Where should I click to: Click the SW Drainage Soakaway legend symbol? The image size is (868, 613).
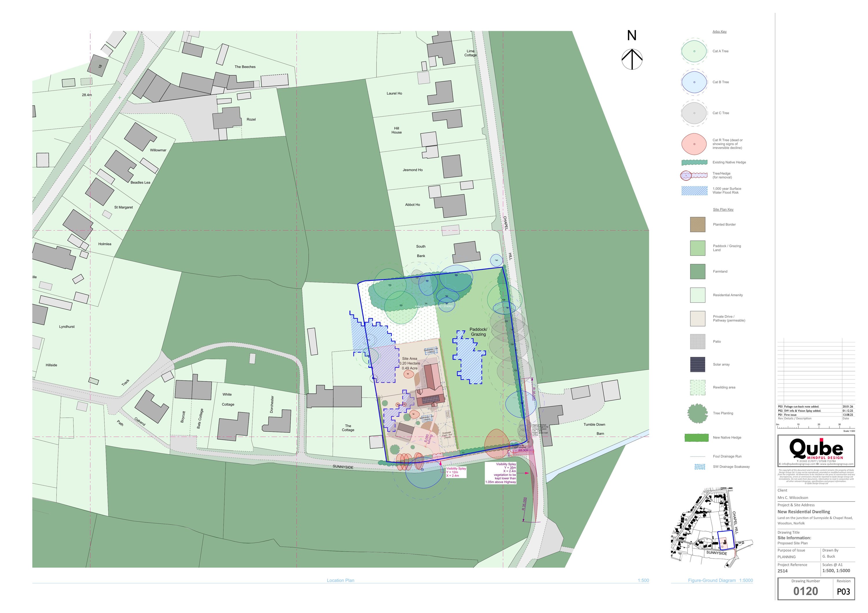pos(700,467)
